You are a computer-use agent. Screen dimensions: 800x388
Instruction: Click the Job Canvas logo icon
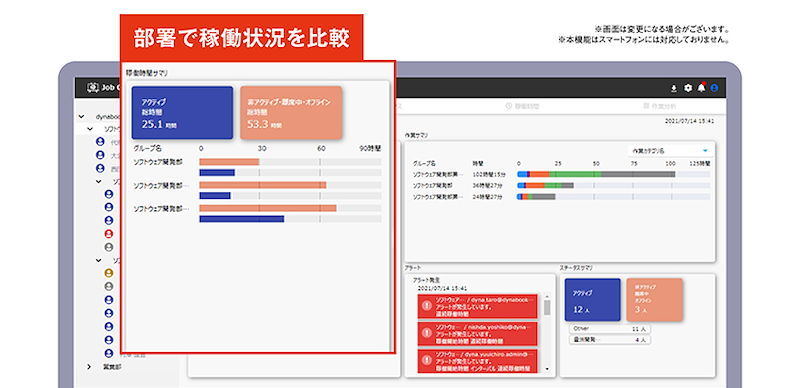[93, 87]
